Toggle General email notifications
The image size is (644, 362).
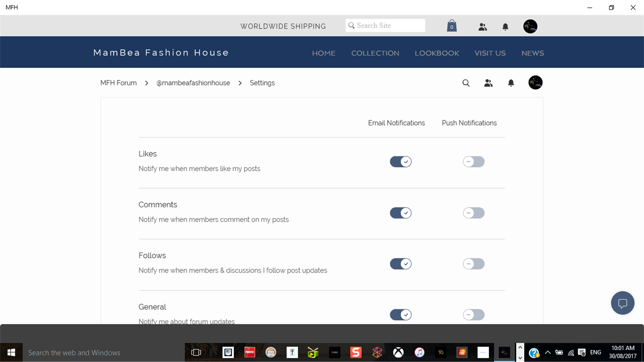401,315
